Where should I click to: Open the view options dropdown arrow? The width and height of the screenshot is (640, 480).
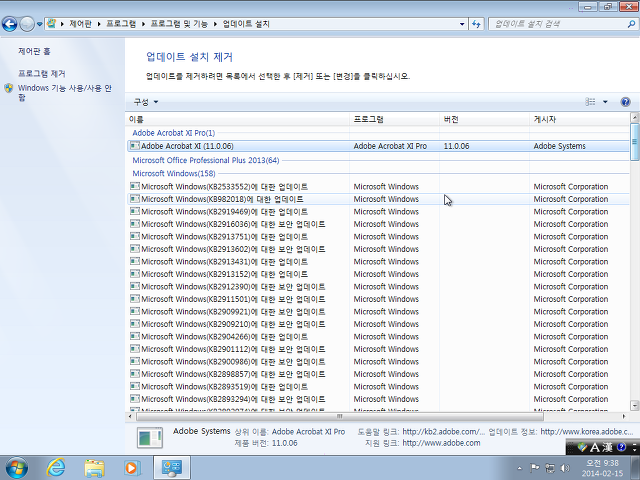point(605,102)
